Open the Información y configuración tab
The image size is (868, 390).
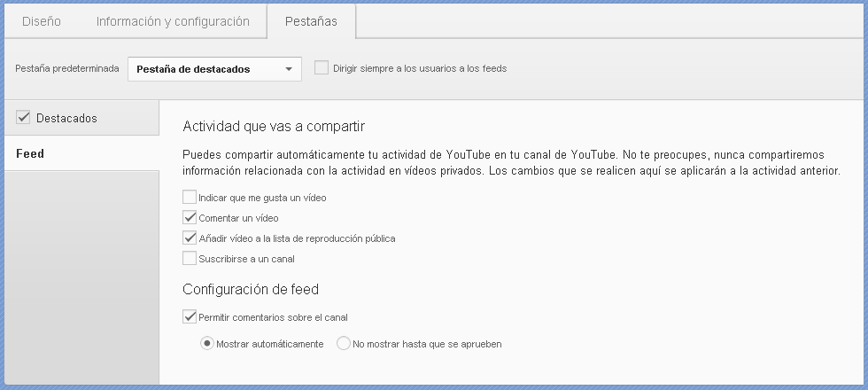173,21
